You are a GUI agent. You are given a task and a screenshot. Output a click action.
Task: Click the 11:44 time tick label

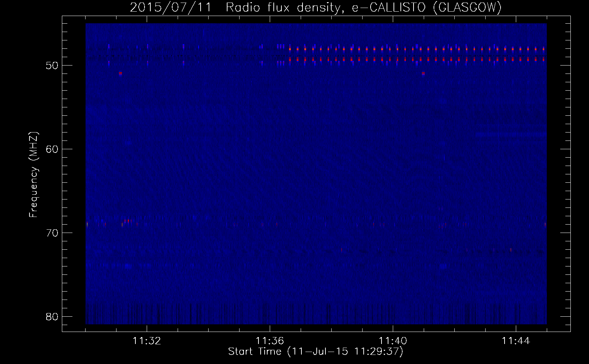[516, 341]
